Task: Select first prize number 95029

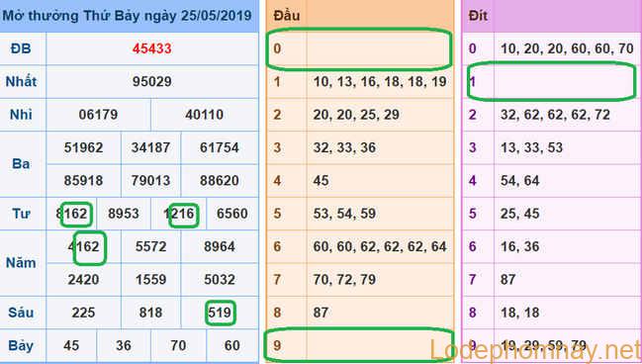Action: [x=152, y=81]
